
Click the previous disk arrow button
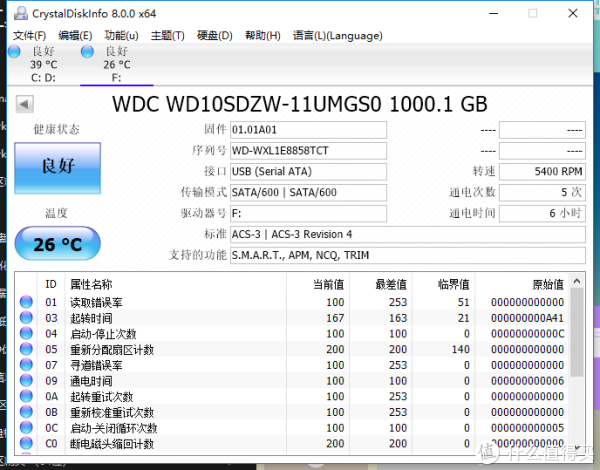click(24, 104)
